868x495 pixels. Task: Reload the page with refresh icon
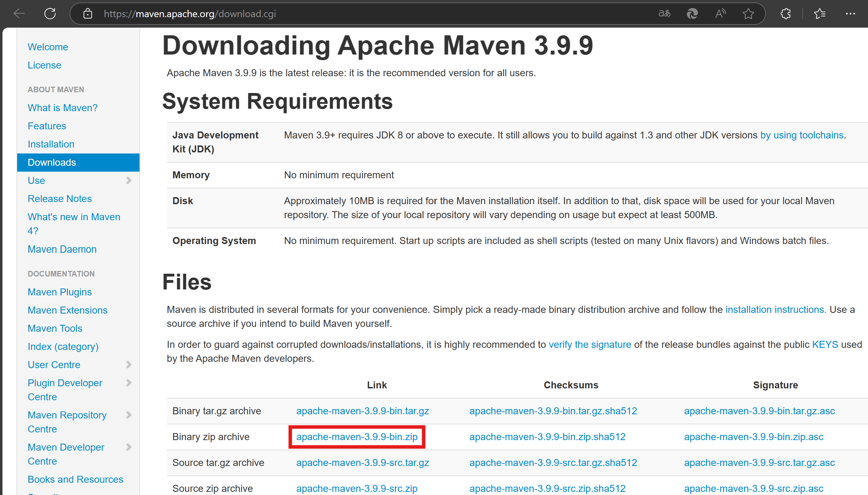point(50,14)
